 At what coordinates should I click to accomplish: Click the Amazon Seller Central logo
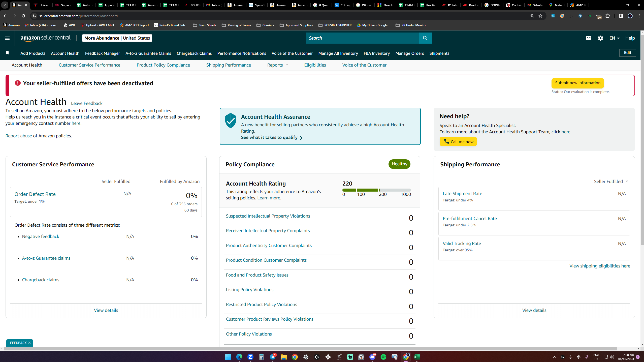pos(45,38)
